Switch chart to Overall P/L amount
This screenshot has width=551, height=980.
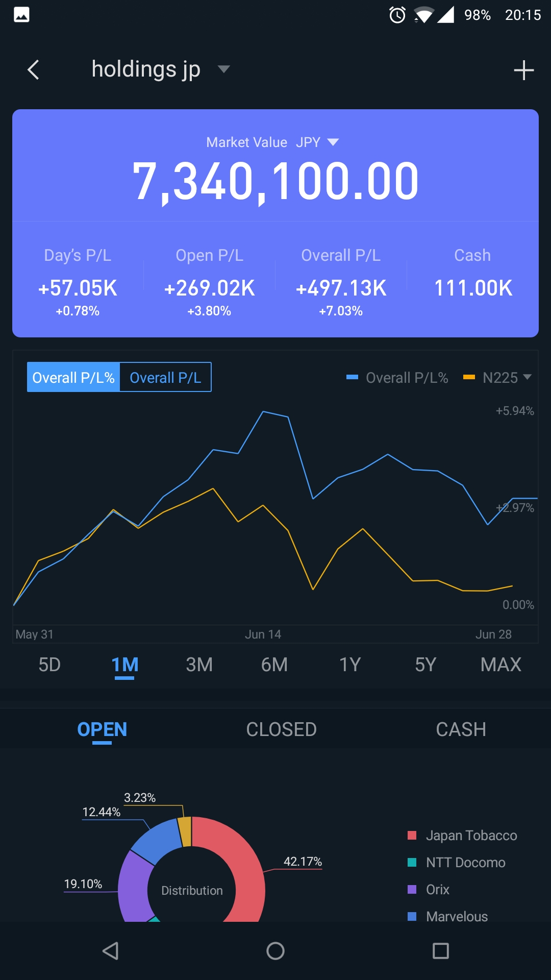click(165, 377)
